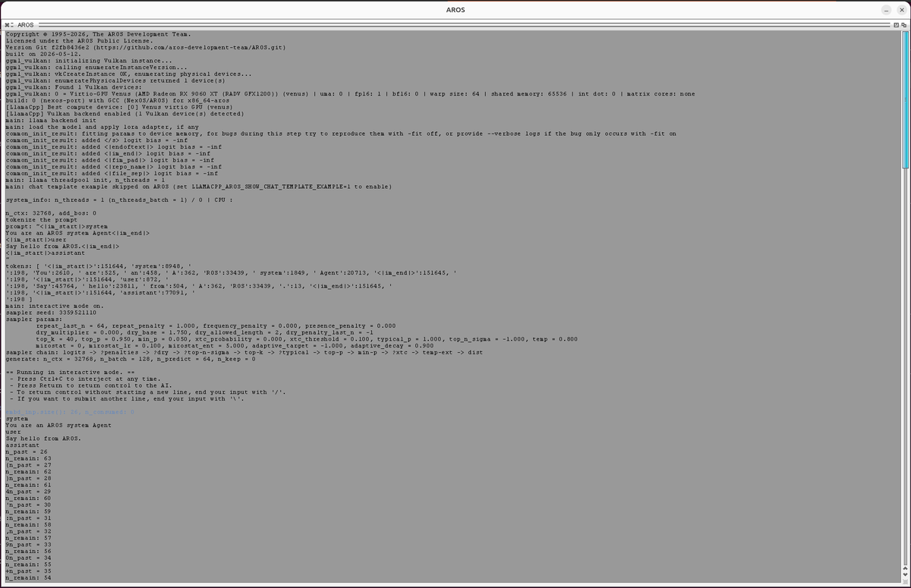
Task: Click the 'n_ctx: 32768, add_bos: 0' line
Action: tap(51, 212)
